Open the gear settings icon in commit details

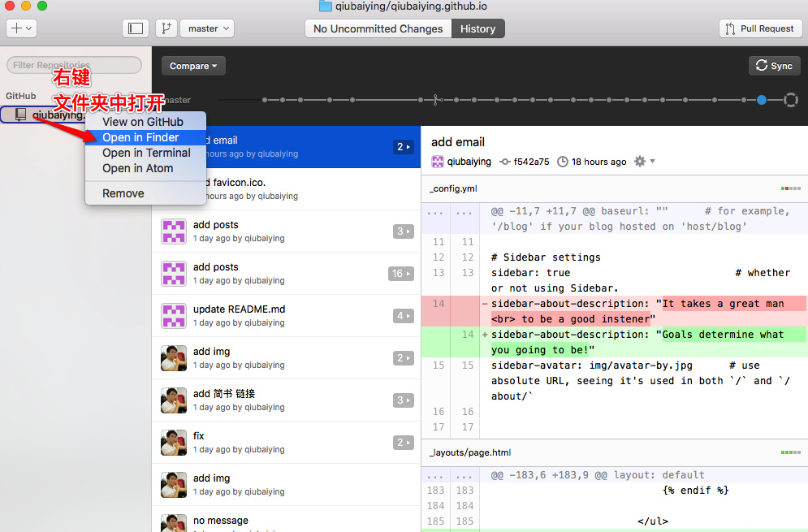click(639, 162)
